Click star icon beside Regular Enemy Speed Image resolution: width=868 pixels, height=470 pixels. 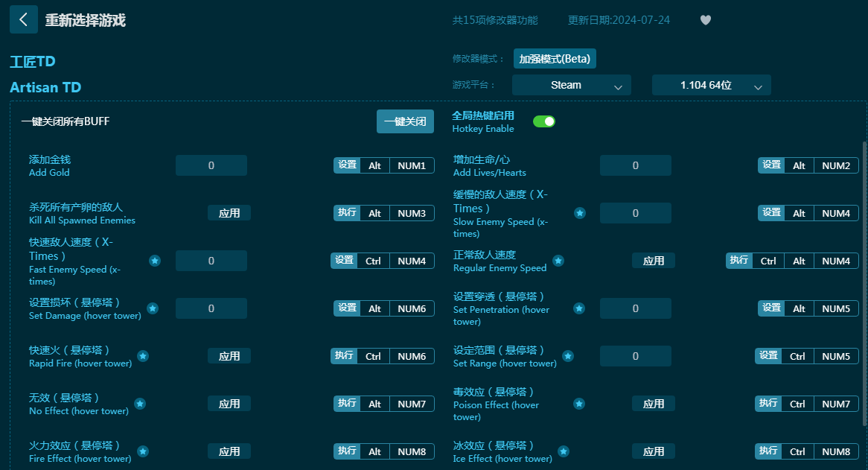coord(558,261)
